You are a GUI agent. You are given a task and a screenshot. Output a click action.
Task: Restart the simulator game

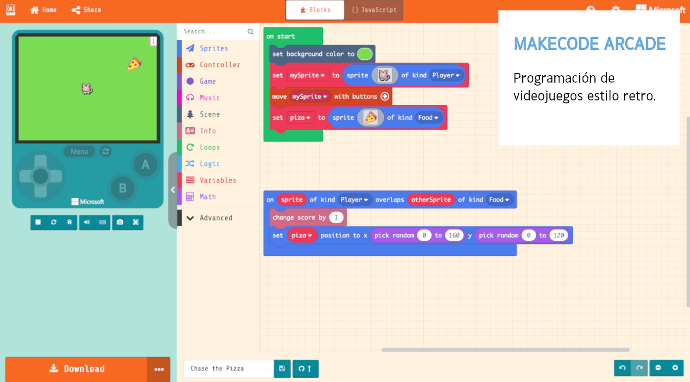pos(54,222)
